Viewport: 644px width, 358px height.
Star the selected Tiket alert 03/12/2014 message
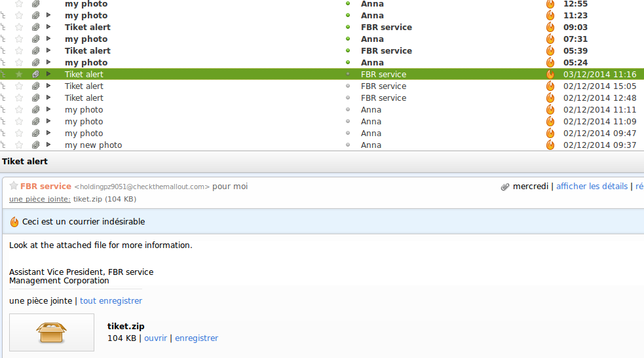point(19,74)
